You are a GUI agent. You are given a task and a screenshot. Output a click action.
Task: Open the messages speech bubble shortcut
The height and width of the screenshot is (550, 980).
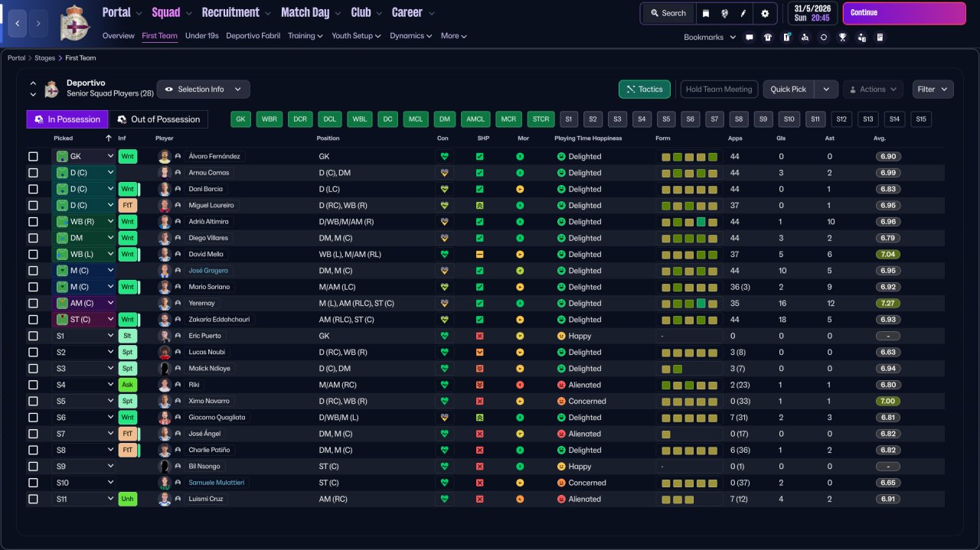point(749,37)
